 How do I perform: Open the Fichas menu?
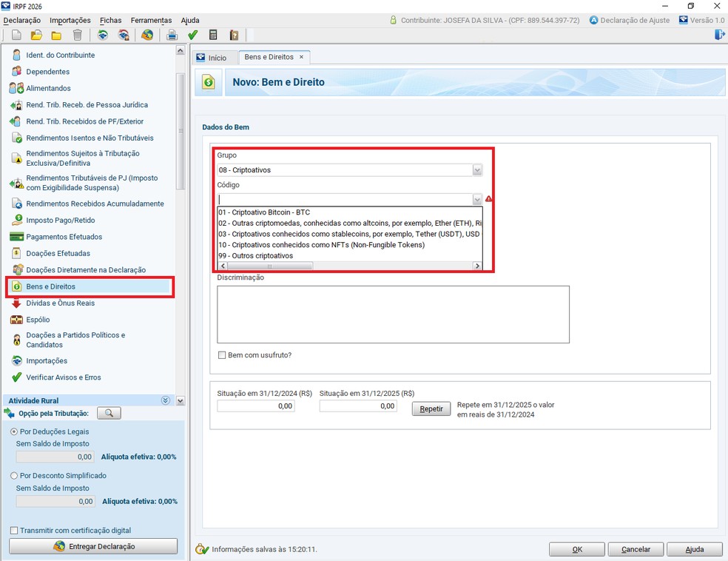(x=110, y=21)
